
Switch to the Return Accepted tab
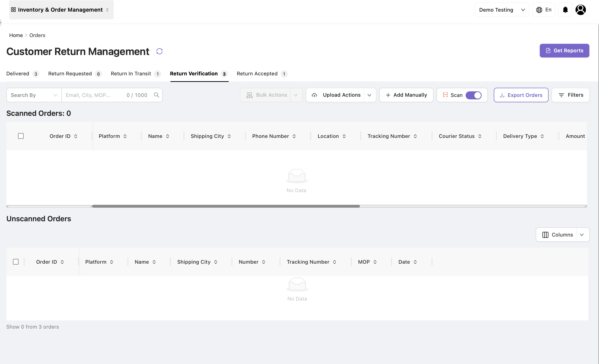[262, 74]
